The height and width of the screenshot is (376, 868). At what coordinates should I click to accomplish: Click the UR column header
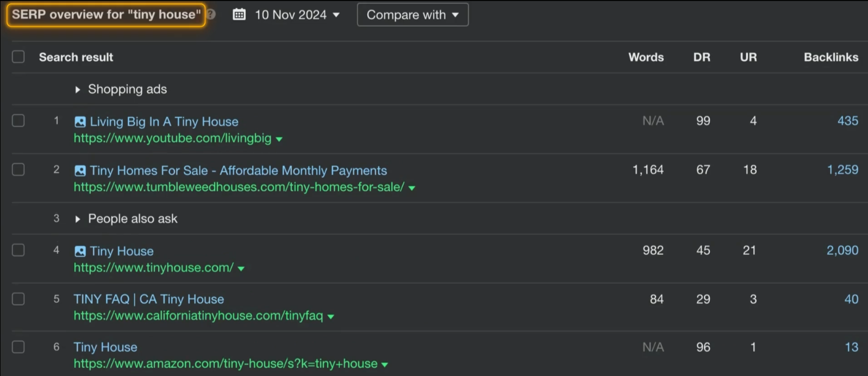coord(748,57)
